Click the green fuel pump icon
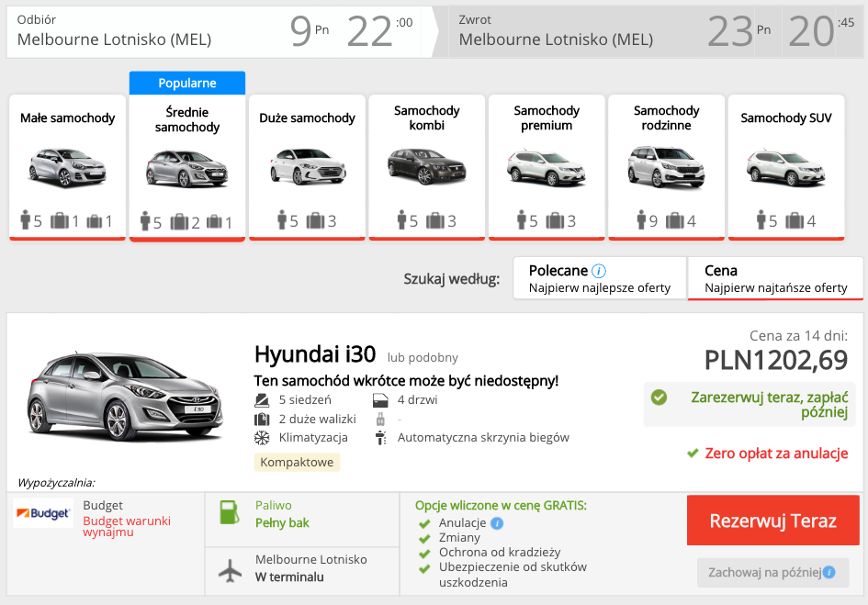Image resolution: width=868 pixels, height=605 pixels. pos(230,512)
